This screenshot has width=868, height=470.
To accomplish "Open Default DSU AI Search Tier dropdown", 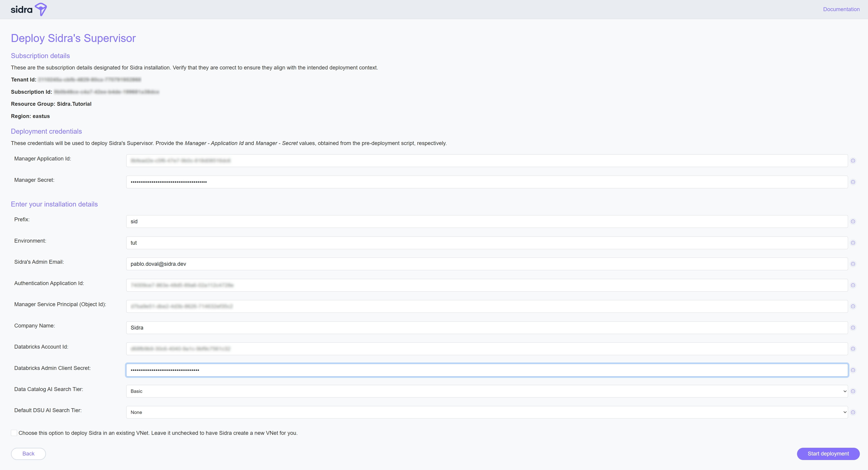I will click(487, 412).
